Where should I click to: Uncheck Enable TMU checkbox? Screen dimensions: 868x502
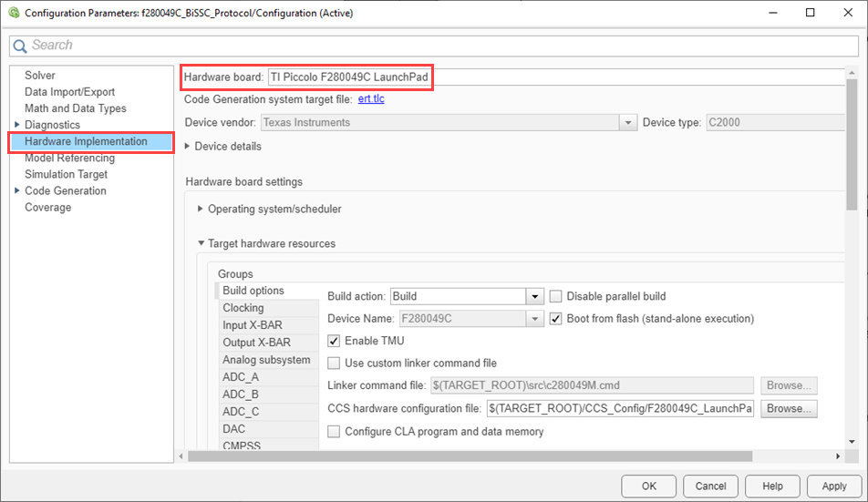click(x=334, y=341)
